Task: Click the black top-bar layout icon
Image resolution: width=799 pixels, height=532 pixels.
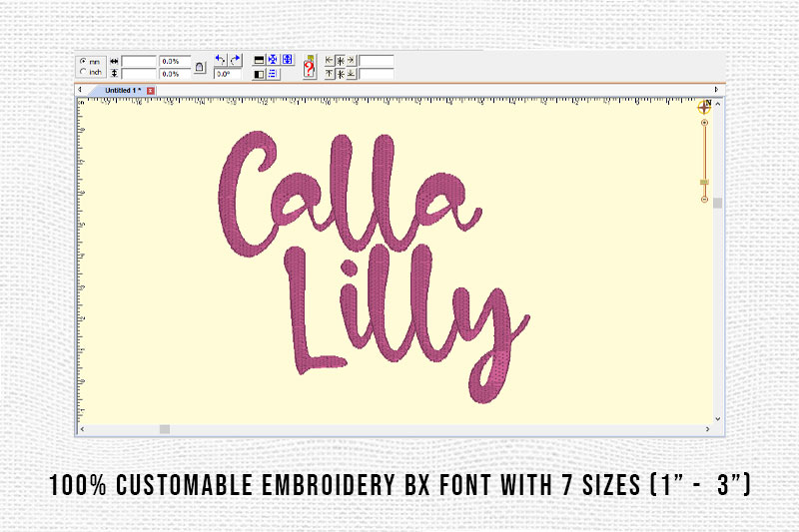Action: 259,60
